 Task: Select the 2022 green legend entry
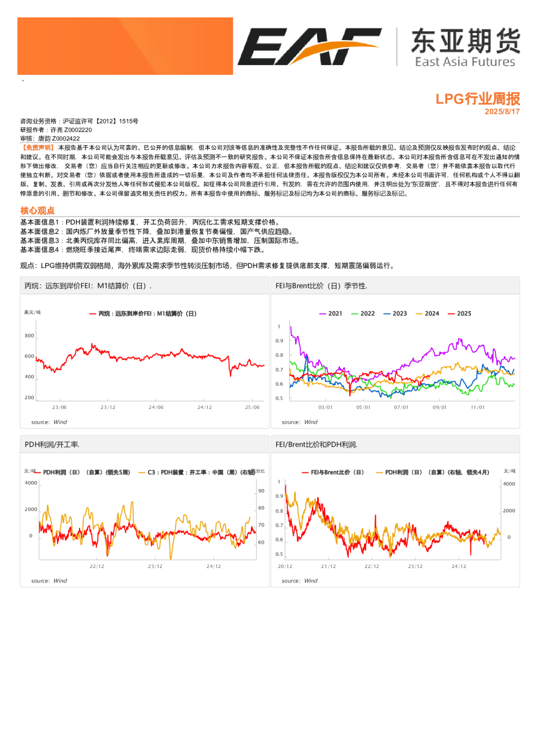pyautogui.click(x=363, y=313)
